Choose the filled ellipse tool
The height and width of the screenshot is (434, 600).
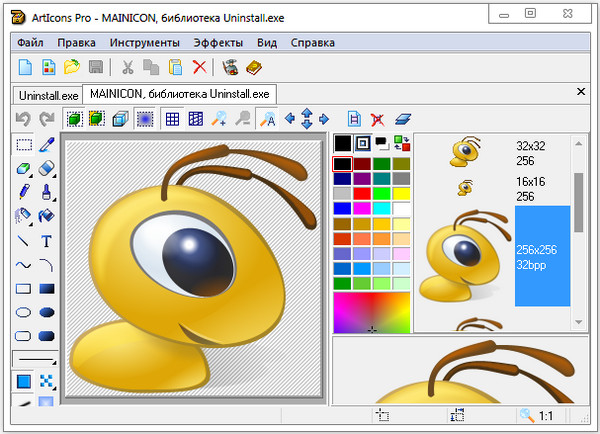[x=46, y=312]
